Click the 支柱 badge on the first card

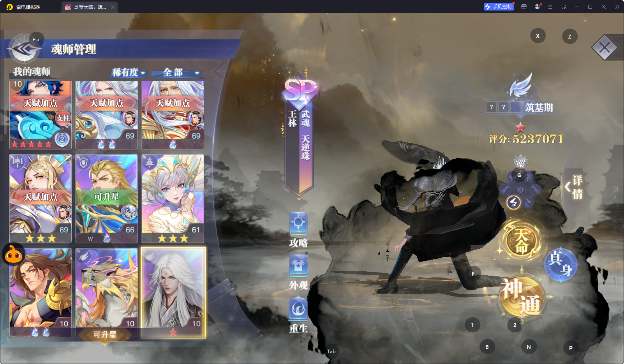click(x=63, y=118)
